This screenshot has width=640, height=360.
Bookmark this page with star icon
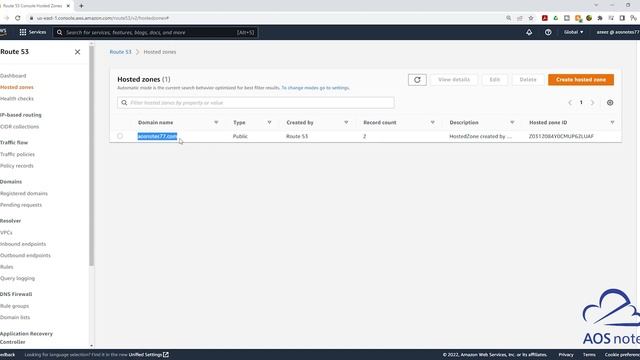[x=531, y=18]
